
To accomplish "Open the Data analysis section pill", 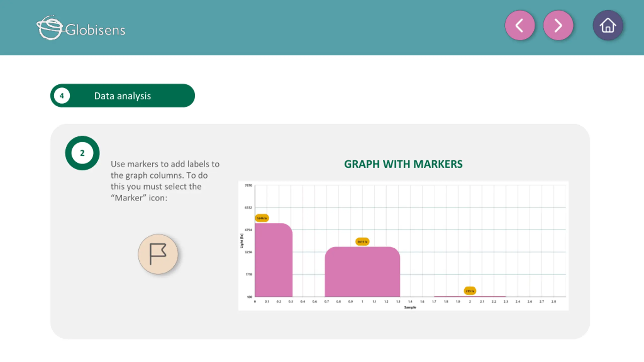I will pos(123,96).
